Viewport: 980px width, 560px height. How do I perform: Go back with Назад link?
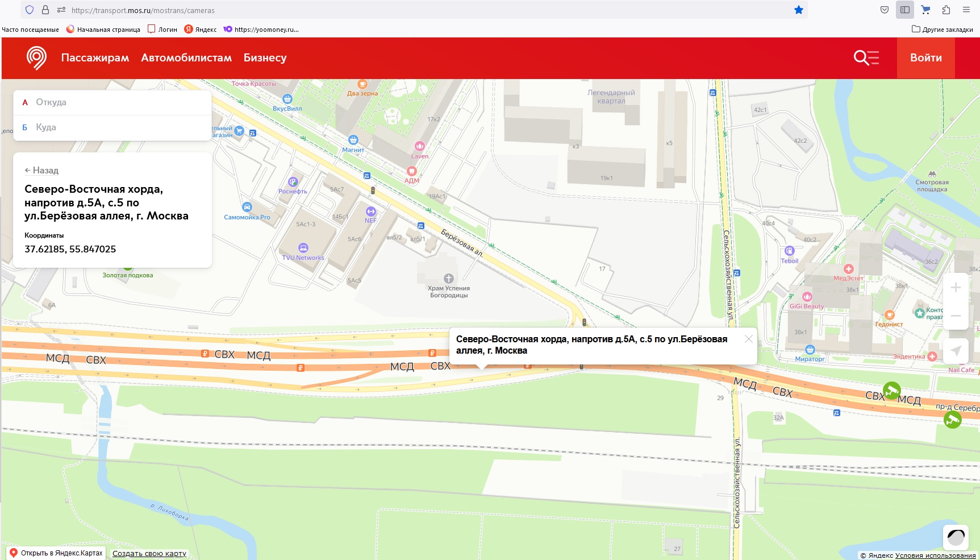41,170
